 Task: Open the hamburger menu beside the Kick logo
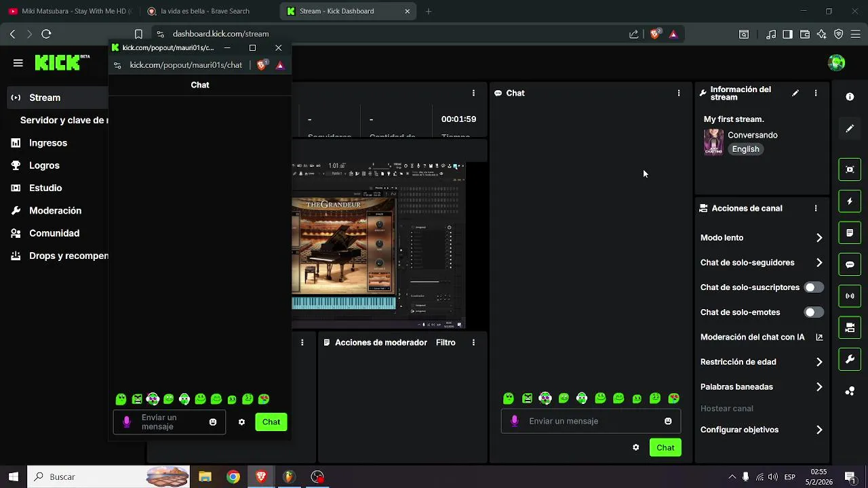18,63
